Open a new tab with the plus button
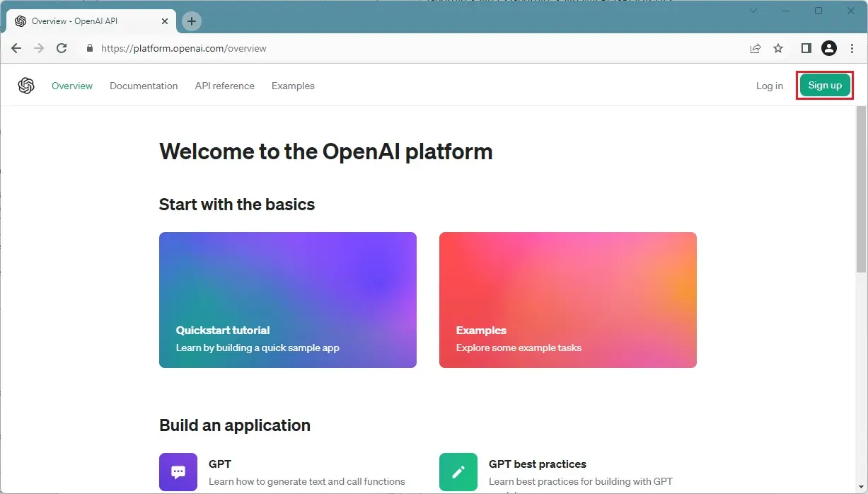Viewport: 868px width, 494px height. 192,21
